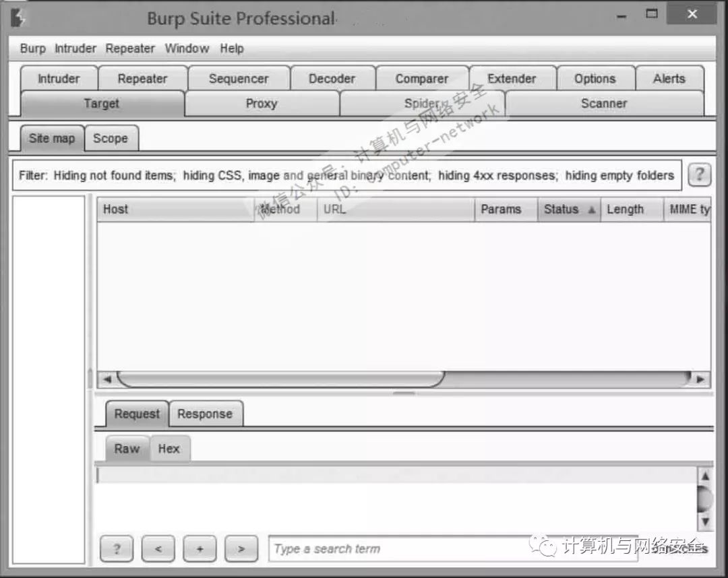Open the Scope sub-tab
The height and width of the screenshot is (578, 728).
tap(111, 138)
